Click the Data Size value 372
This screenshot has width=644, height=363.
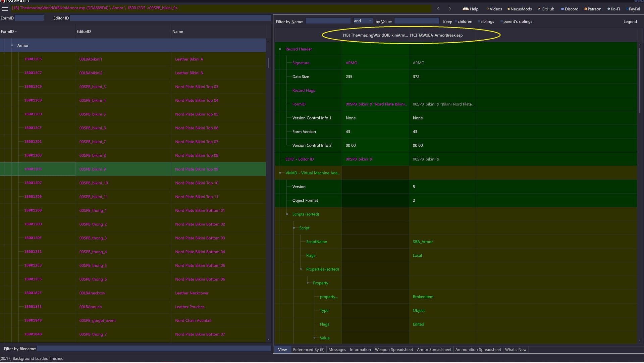pyautogui.click(x=416, y=77)
